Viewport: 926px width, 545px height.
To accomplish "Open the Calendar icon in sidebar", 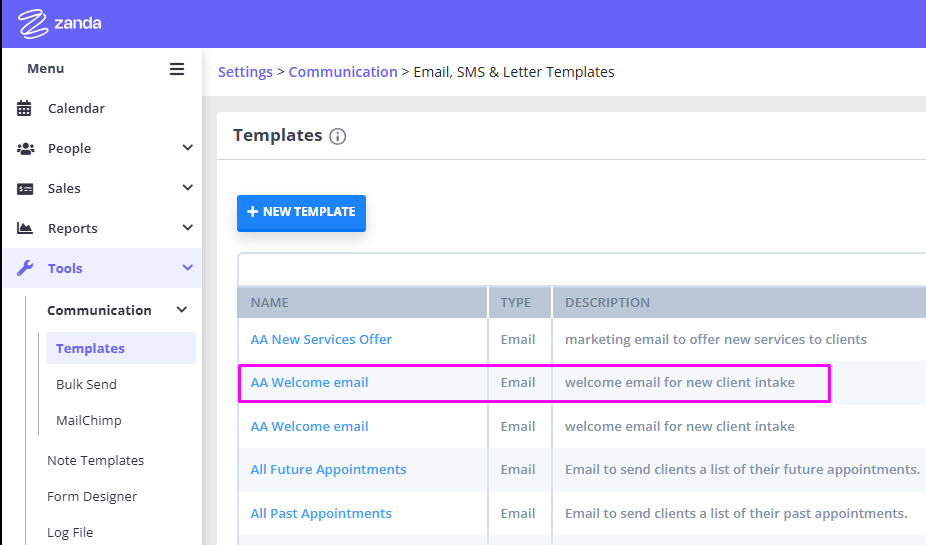I will (x=24, y=109).
